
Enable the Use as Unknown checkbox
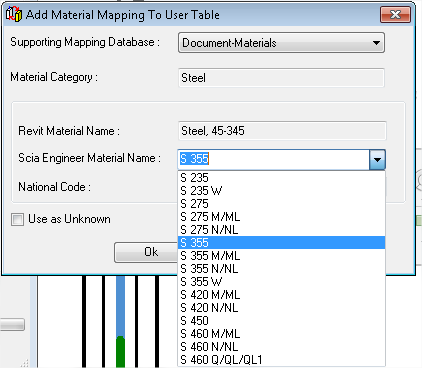tap(17, 219)
